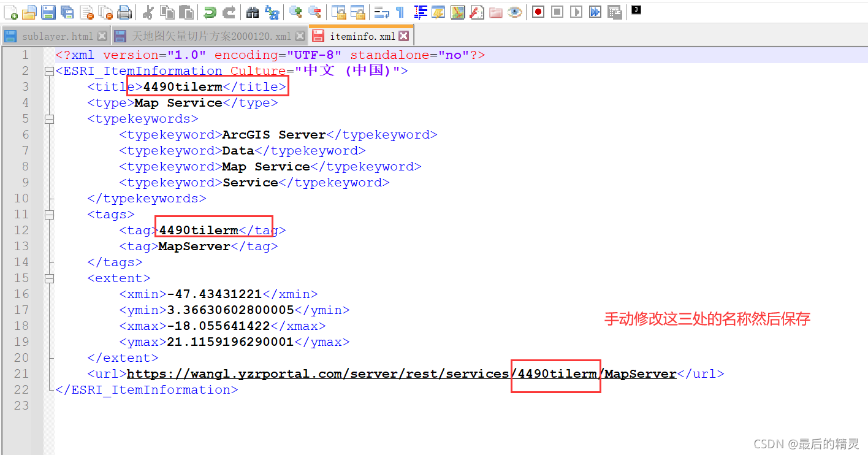Zoom out with magnifier minus icon

coord(314,12)
